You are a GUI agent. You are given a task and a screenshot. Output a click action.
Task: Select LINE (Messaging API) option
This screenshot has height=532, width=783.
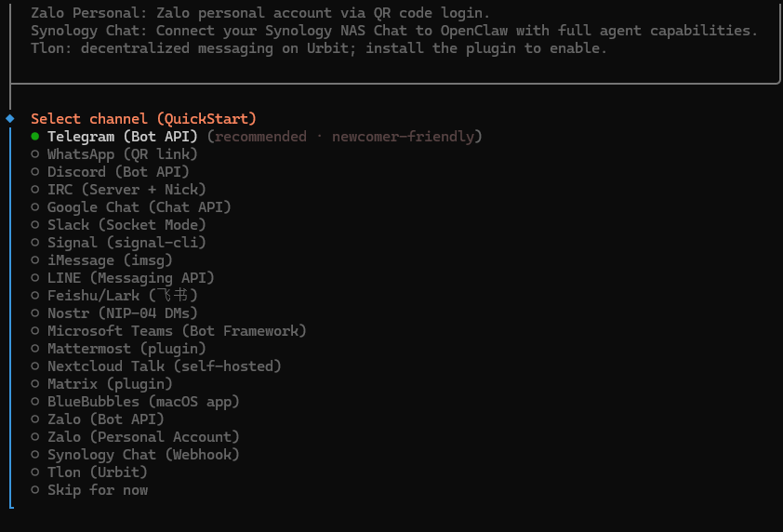coord(130,278)
